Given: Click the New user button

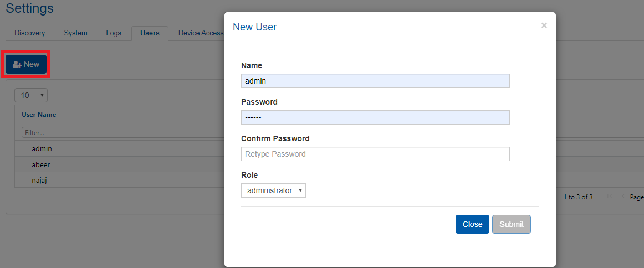Looking at the screenshot, I should tap(26, 64).
